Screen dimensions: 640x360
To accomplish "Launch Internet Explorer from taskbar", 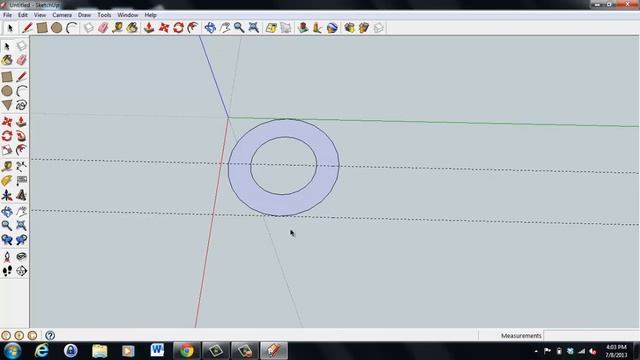I will click(x=42, y=351).
